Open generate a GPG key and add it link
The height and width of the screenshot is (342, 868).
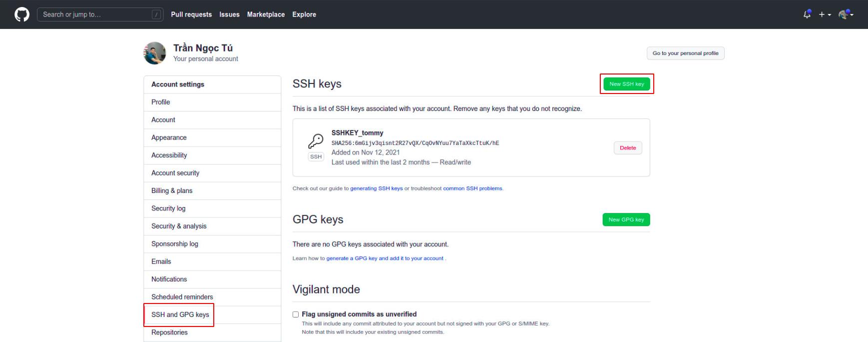[385, 258]
